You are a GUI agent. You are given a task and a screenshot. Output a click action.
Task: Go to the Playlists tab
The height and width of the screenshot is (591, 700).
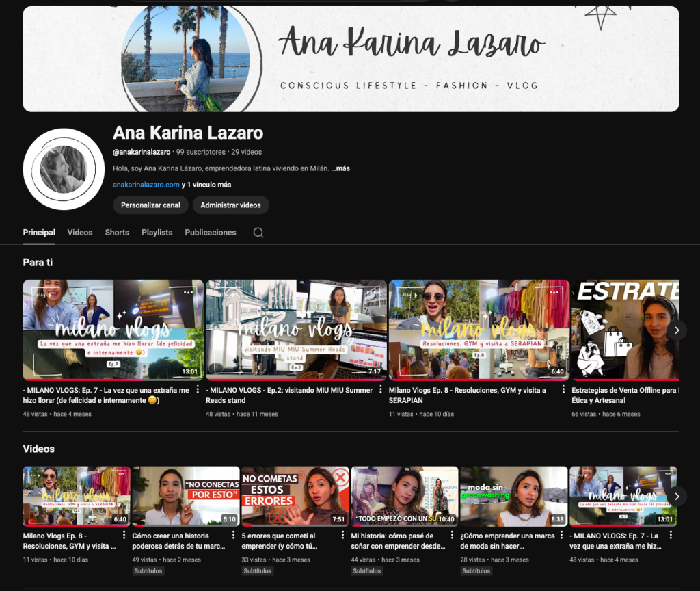click(157, 233)
